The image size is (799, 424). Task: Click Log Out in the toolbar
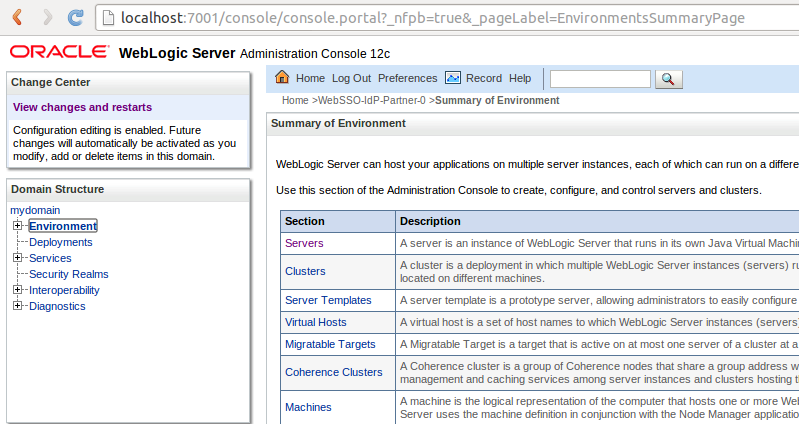(352, 78)
